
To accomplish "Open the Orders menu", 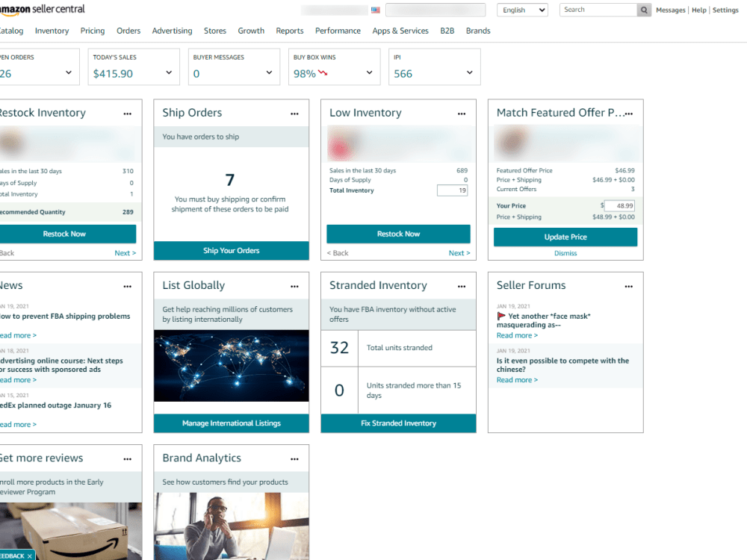I will (128, 31).
